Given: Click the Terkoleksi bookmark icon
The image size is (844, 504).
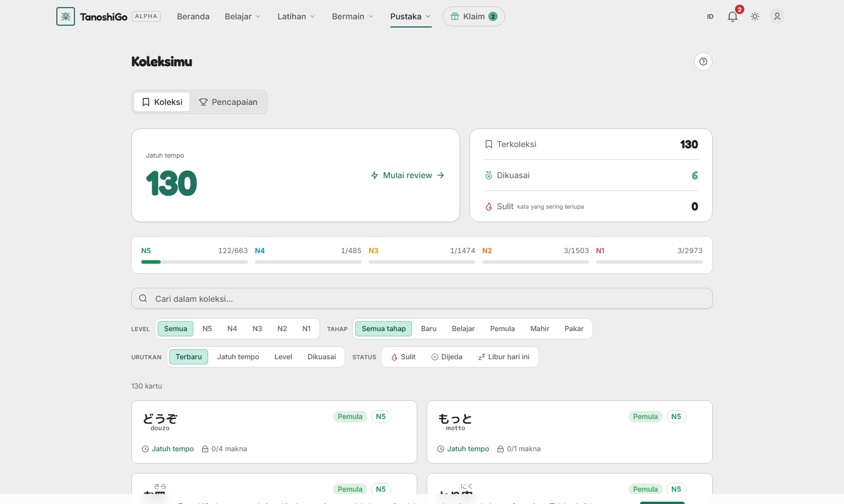Looking at the screenshot, I should pos(489,144).
